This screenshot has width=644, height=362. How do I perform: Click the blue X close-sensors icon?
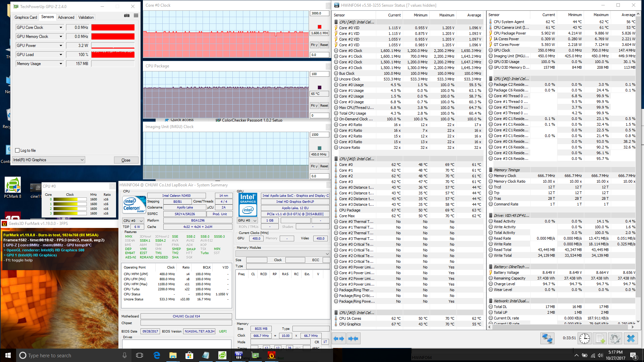click(631, 339)
